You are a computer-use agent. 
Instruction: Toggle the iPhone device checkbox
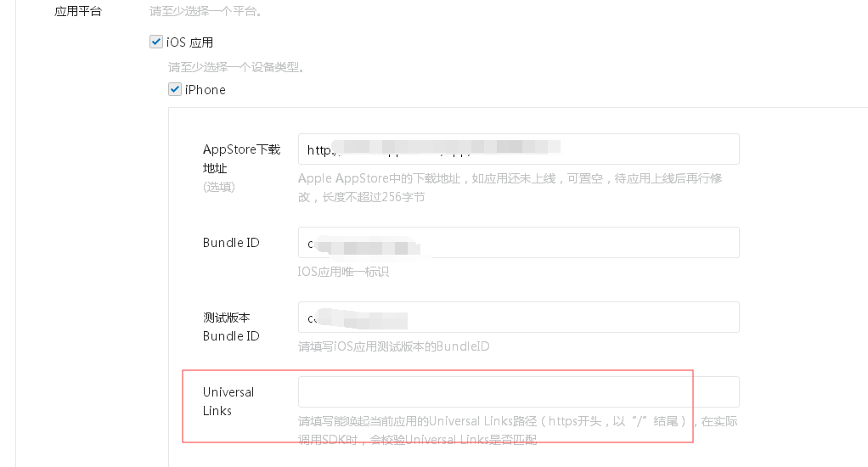(175, 89)
